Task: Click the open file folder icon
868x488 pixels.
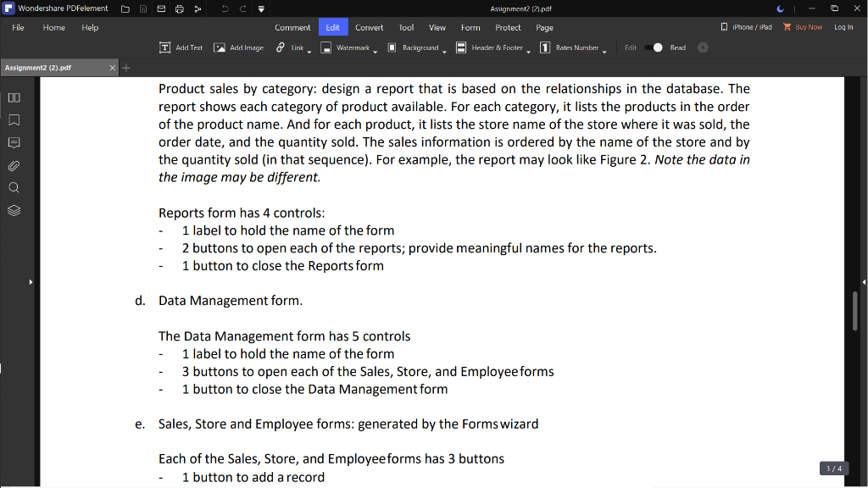Action: coord(125,8)
